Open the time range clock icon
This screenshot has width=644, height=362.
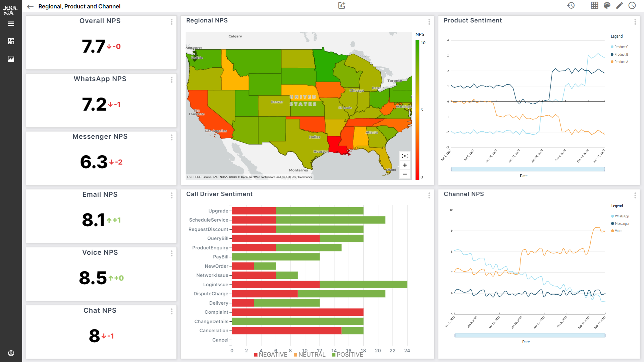tap(632, 6)
